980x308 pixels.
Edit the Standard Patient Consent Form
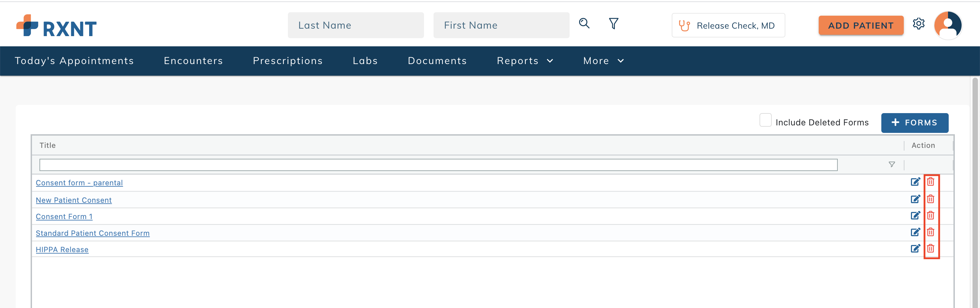pos(915,232)
